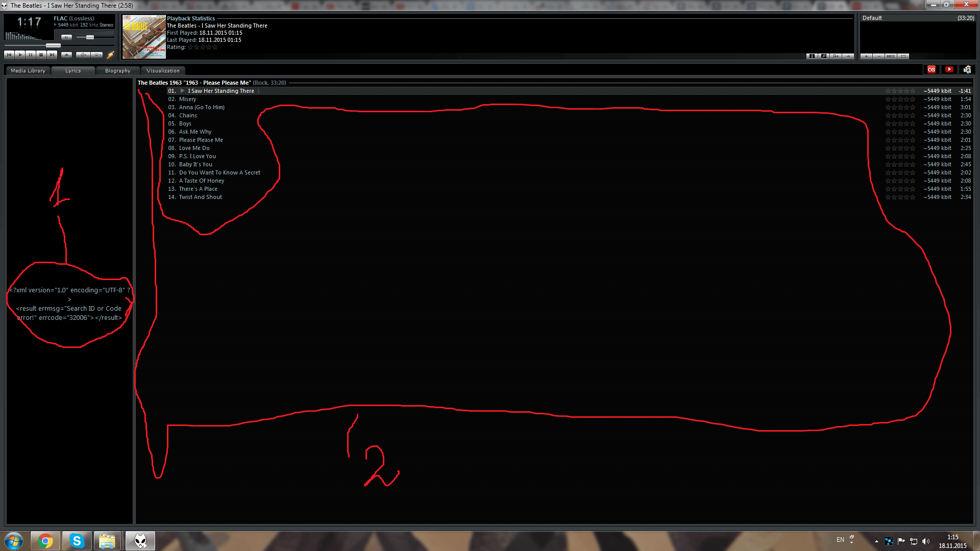Mute audio with the speaker button
Image resolution: width=980 pixels, height=551 pixels.
tap(66, 37)
